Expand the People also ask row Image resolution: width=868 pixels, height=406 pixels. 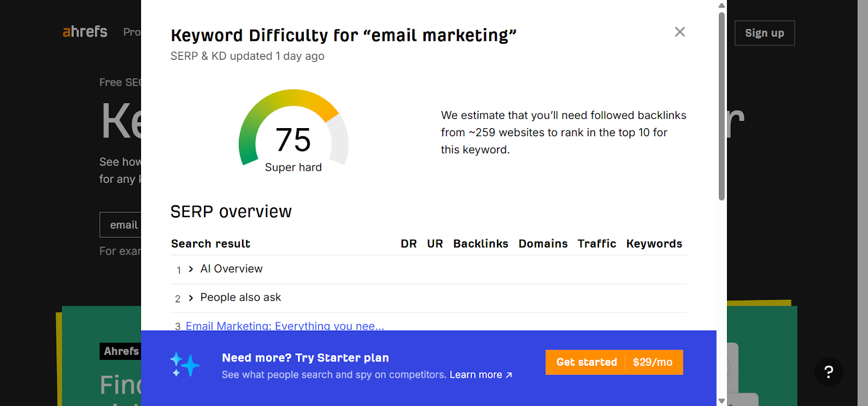click(190, 297)
